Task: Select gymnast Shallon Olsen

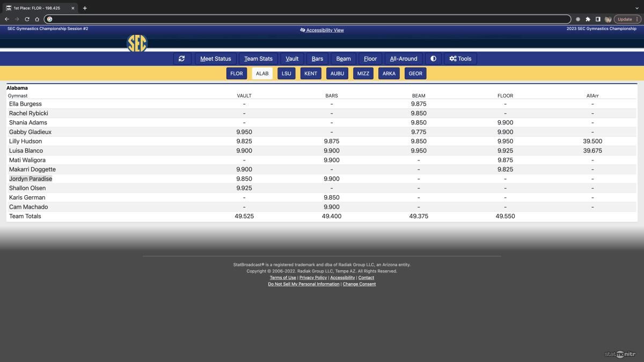Action: coord(27,188)
